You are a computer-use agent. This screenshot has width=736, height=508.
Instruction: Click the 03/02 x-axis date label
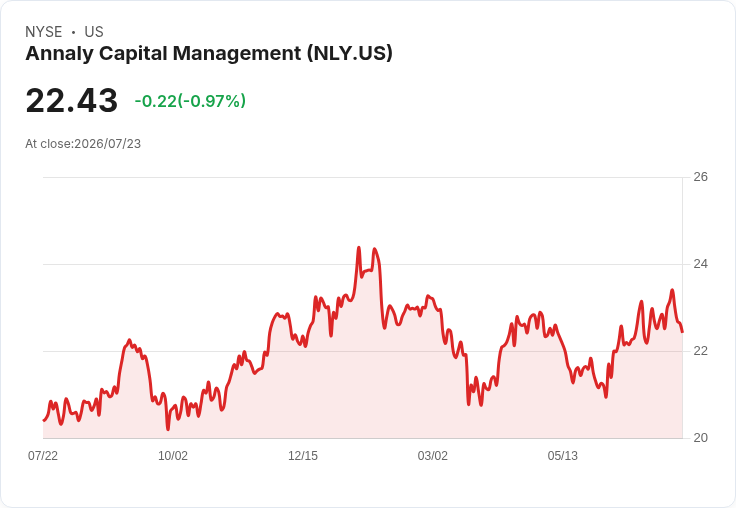pyautogui.click(x=432, y=456)
